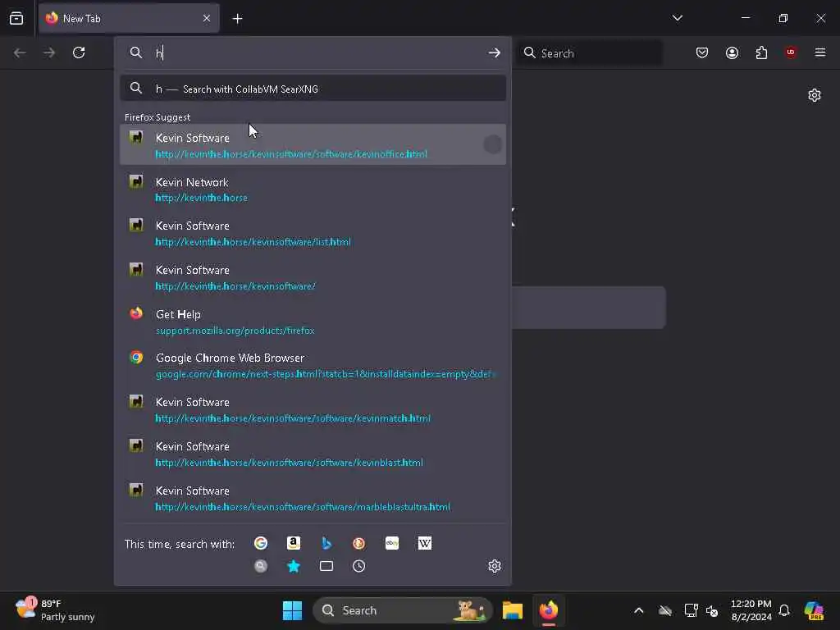
Task: Search this time with eBay
Action: 391,543
